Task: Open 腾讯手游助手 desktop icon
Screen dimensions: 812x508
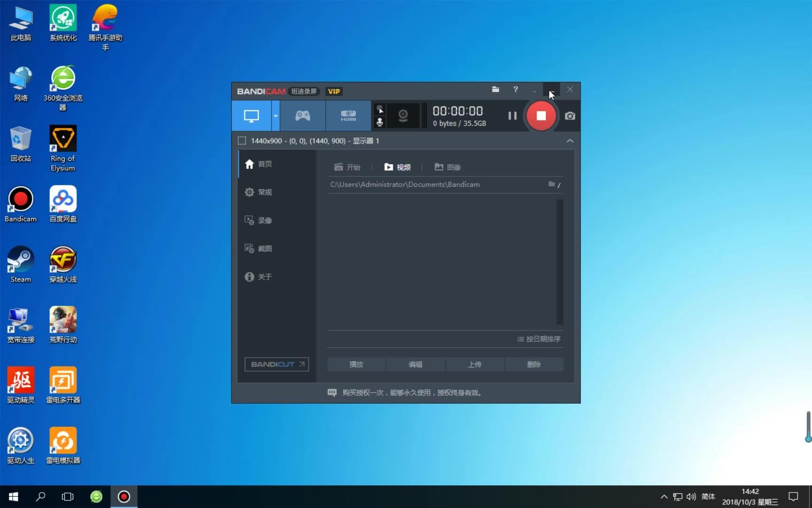Action: pyautogui.click(x=105, y=28)
